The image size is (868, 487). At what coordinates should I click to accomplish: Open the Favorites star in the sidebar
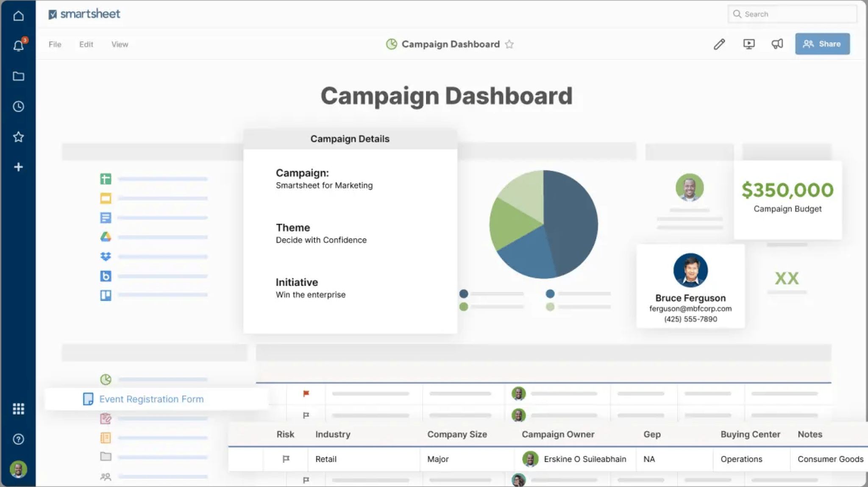pyautogui.click(x=19, y=136)
